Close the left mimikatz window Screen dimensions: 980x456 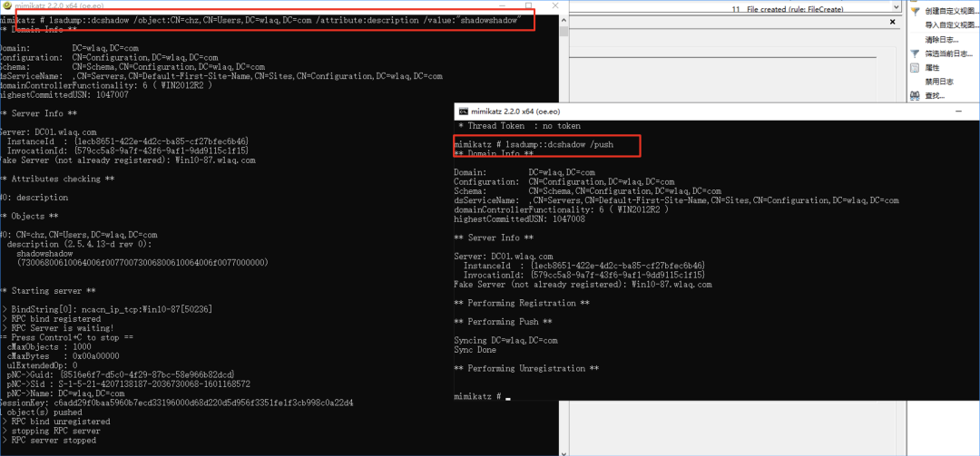[555, 5]
